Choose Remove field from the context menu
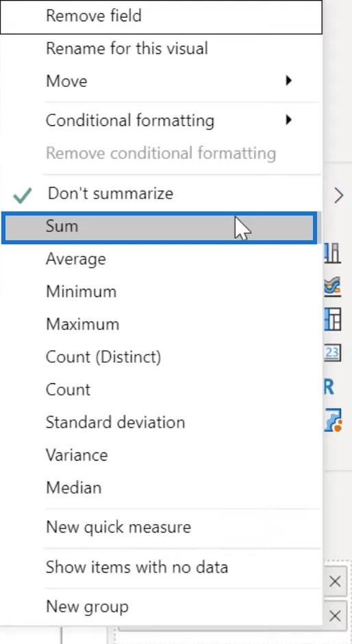The height and width of the screenshot is (644, 352). [161, 16]
